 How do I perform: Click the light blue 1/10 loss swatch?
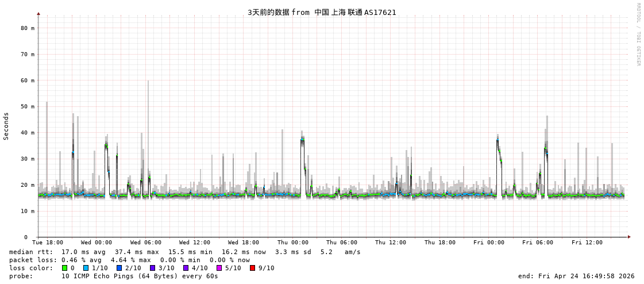(86, 268)
